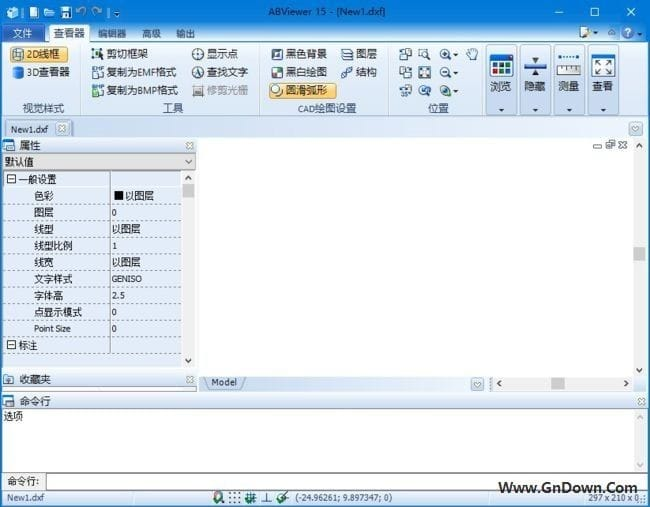Click the snap magnifier status bar icon

pos(218,497)
